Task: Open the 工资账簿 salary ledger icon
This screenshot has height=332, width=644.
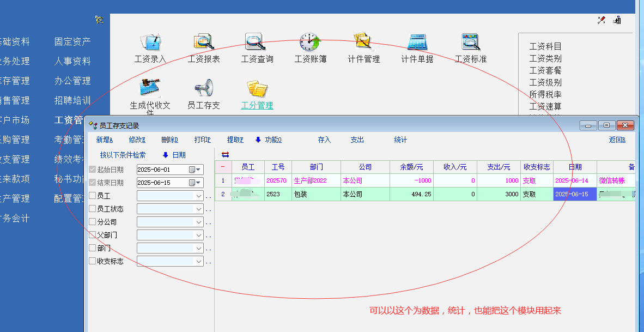Action: click(311, 43)
